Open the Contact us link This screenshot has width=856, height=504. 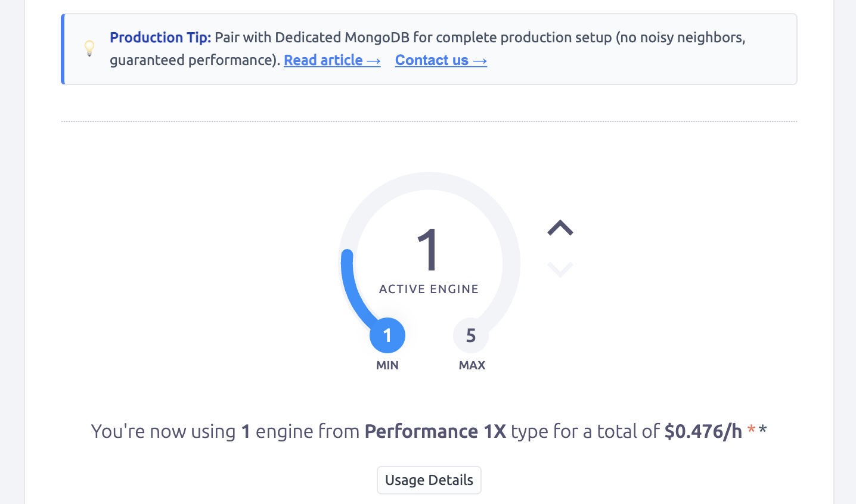pos(432,60)
